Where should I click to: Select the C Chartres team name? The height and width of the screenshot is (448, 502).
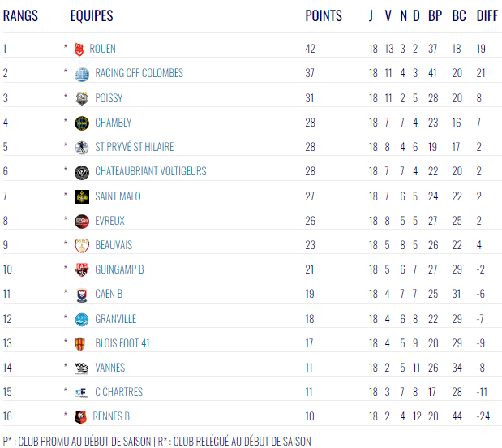[118, 392]
